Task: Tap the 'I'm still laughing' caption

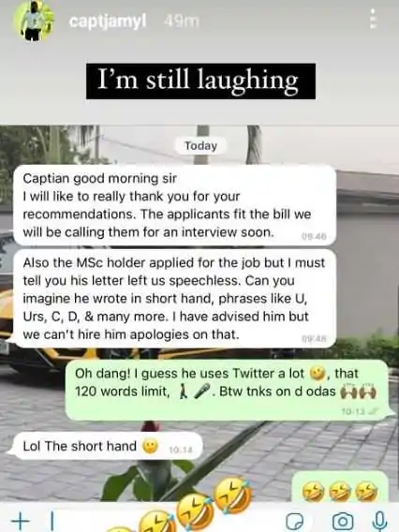Action: point(200,81)
